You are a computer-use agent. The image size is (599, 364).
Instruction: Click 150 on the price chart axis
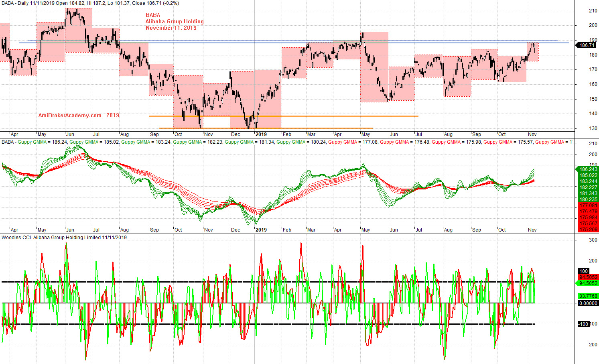point(593,99)
